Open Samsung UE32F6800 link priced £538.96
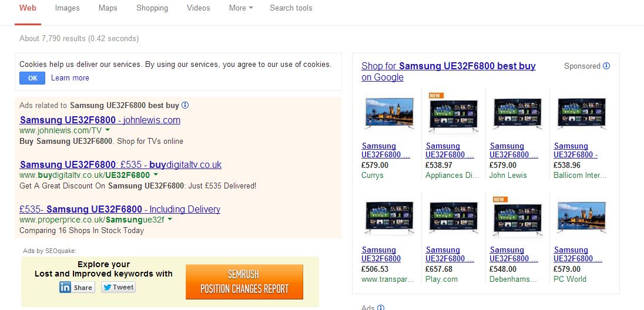The image size is (644, 310). [x=576, y=150]
